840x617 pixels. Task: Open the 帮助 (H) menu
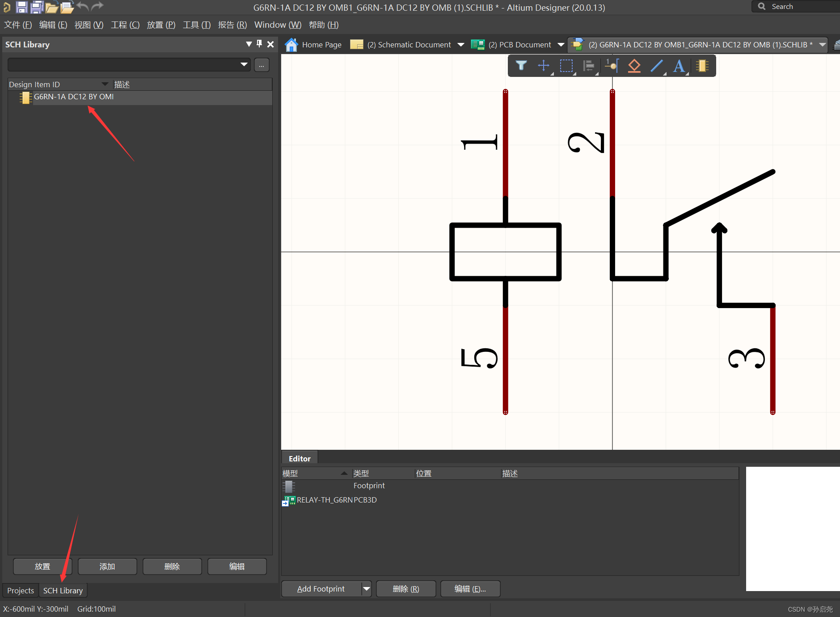coord(324,25)
